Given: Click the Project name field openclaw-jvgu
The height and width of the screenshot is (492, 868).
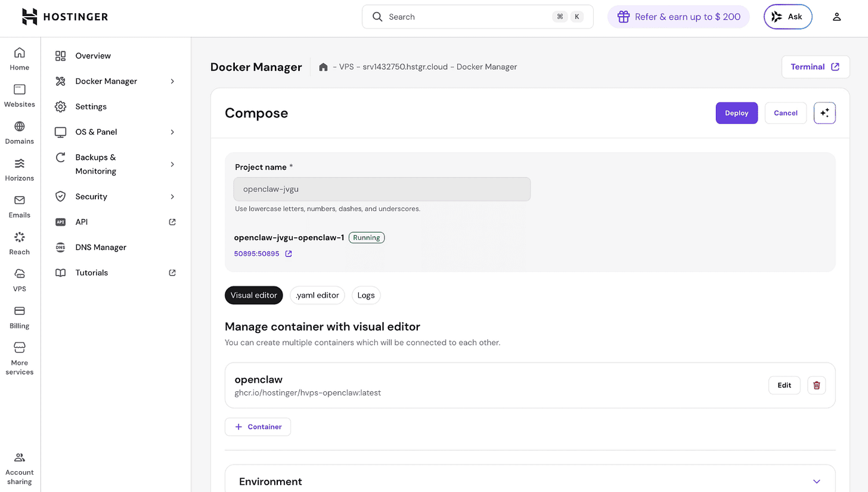Looking at the screenshot, I should click(x=382, y=189).
